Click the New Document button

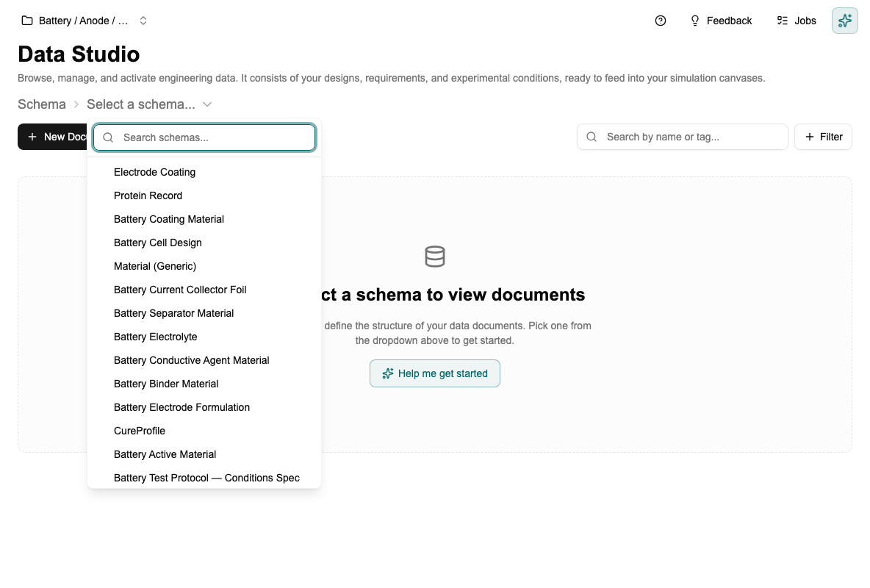click(x=53, y=137)
